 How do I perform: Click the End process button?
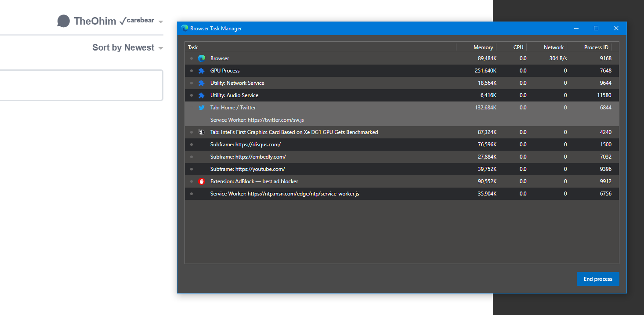pyautogui.click(x=598, y=279)
